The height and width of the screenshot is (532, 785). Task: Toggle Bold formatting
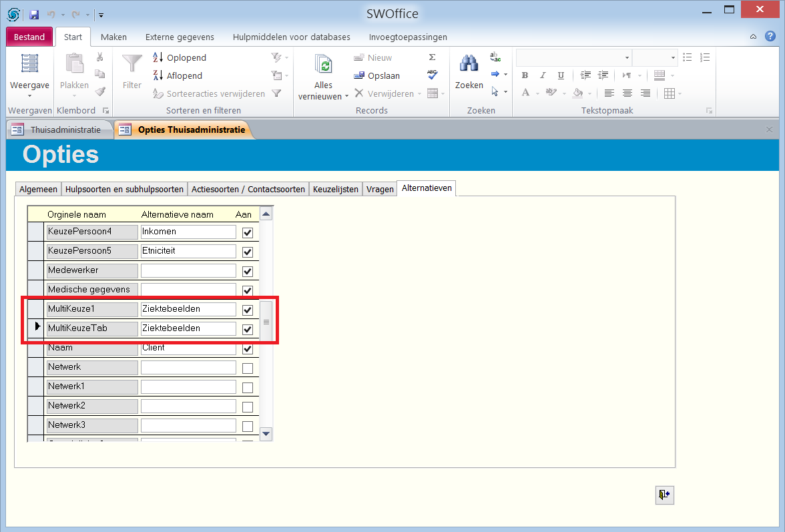[x=525, y=75]
